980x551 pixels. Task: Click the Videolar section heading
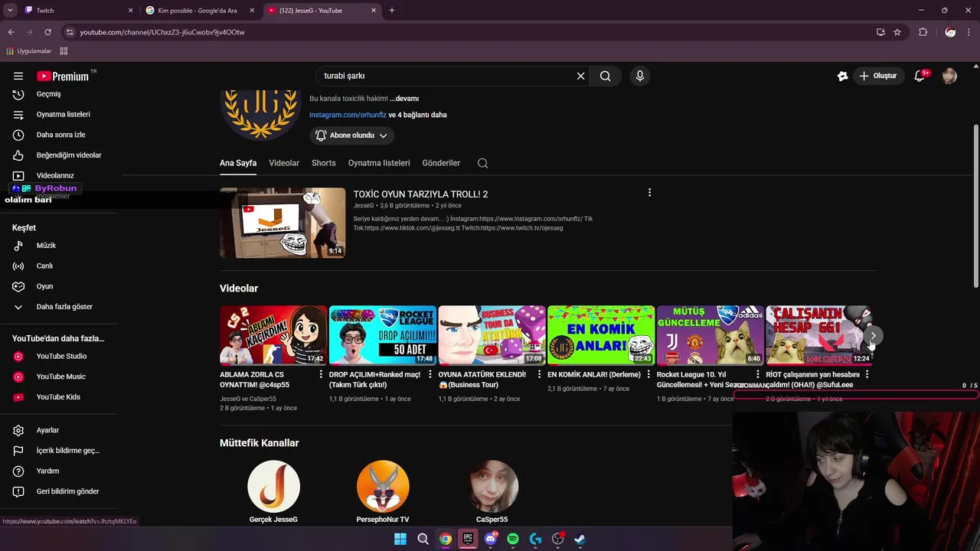click(239, 289)
